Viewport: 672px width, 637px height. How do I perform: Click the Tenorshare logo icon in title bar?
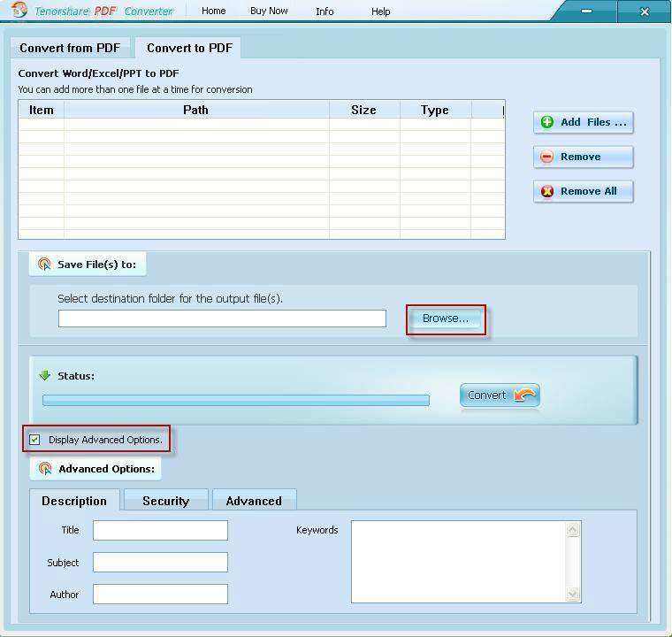[19, 10]
